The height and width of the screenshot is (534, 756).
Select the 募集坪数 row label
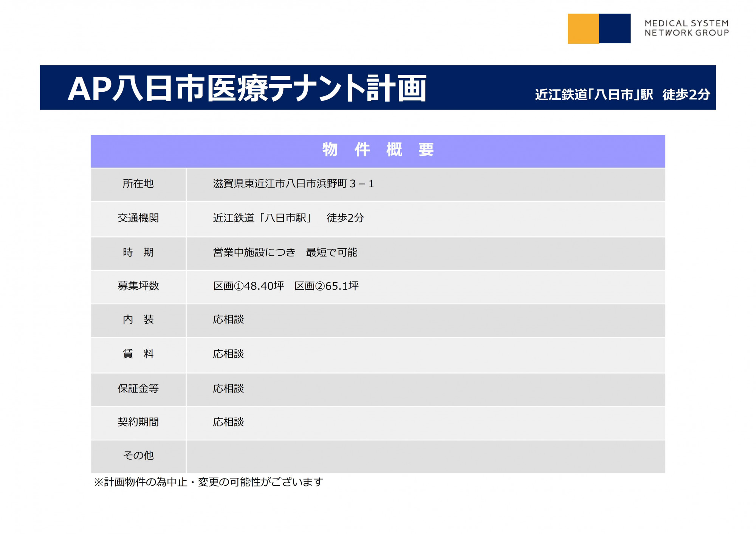138,286
